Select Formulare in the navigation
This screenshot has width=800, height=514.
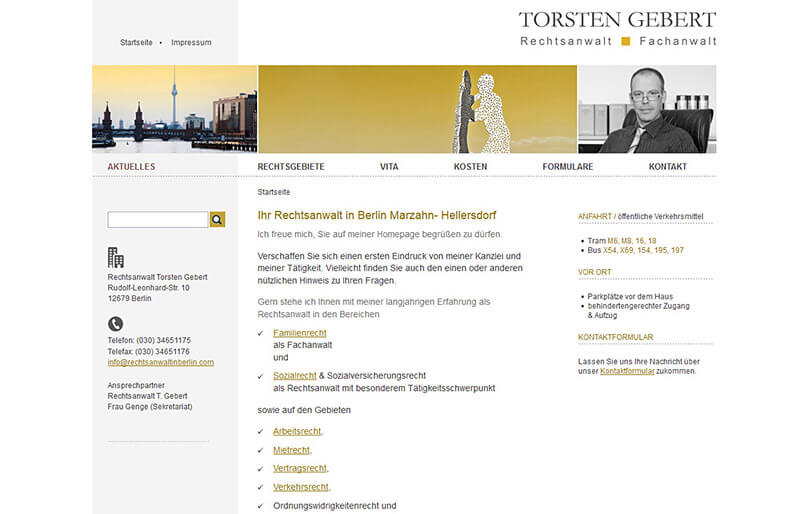point(568,167)
